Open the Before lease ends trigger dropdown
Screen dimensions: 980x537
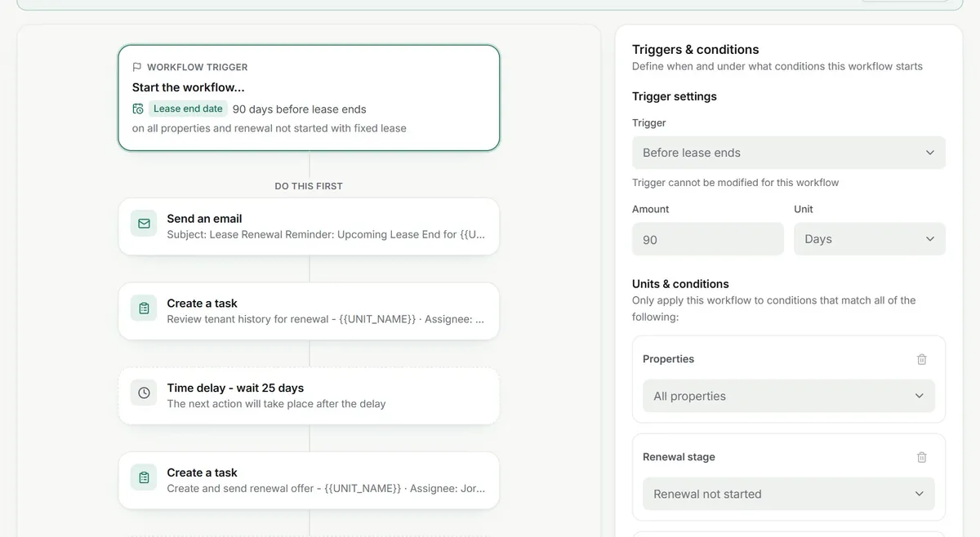tap(789, 153)
